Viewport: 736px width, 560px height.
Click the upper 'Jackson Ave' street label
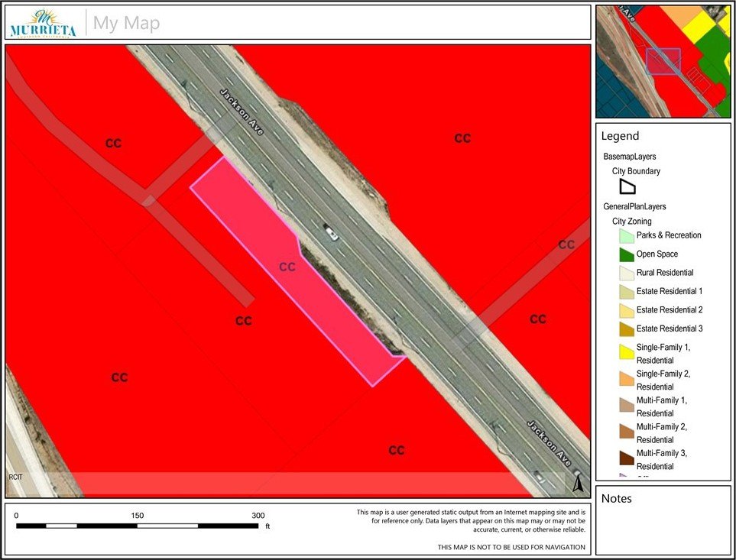(242, 112)
